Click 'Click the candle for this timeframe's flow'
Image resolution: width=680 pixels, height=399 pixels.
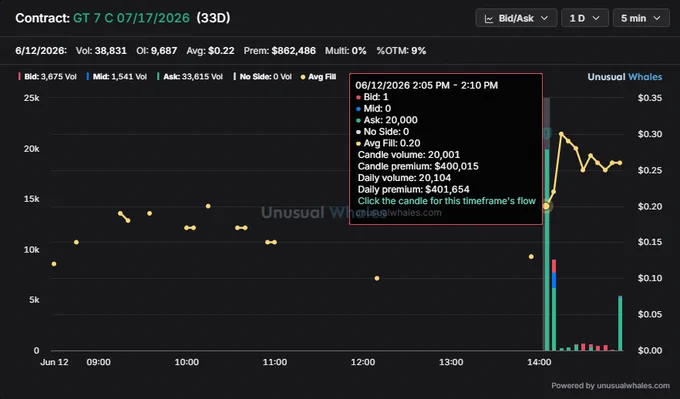pyautogui.click(x=447, y=201)
